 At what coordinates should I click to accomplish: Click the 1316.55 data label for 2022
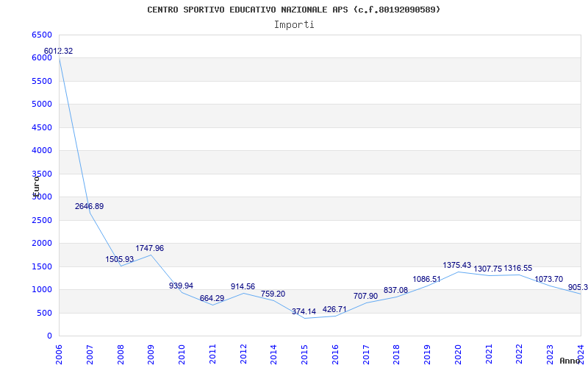[x=518, y=268]
